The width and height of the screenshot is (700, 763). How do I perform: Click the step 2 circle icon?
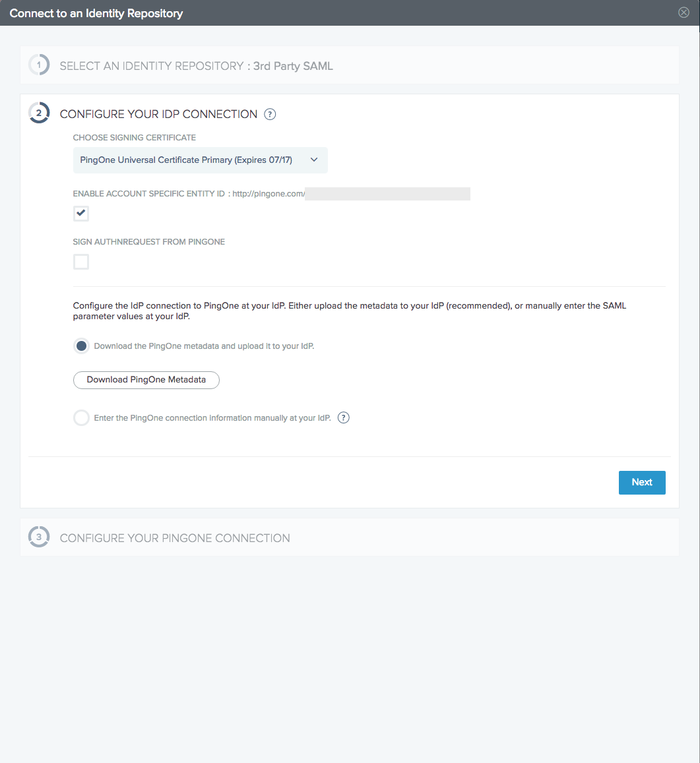point(39,113)
